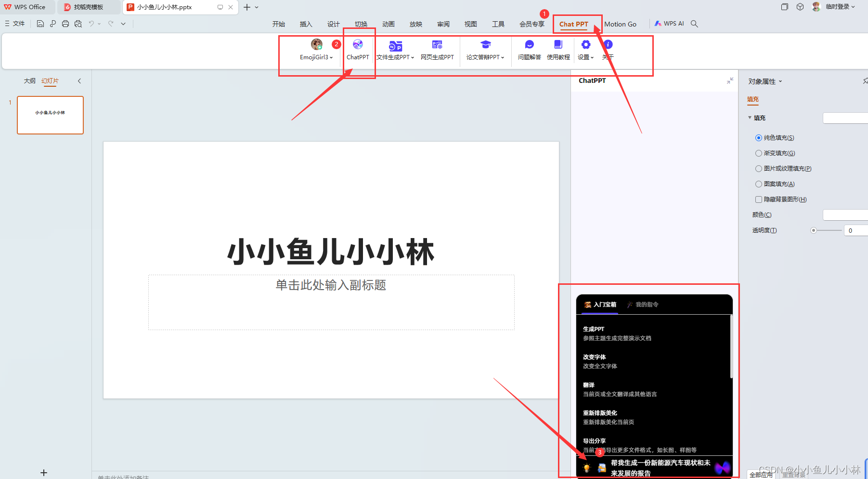The width and height of the screenshot is (868, 479).
Task: Open the Motion Go tab
Action: pyautogui.click(x=620, y=24)
